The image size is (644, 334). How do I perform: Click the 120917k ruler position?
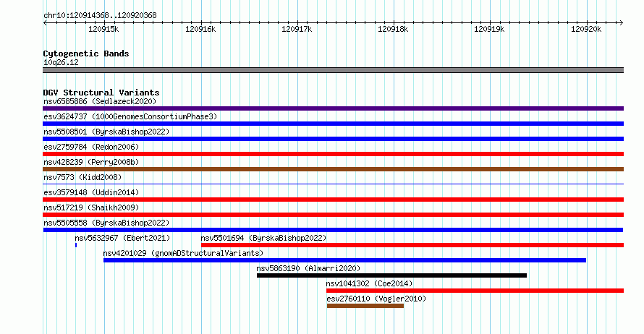297,29
